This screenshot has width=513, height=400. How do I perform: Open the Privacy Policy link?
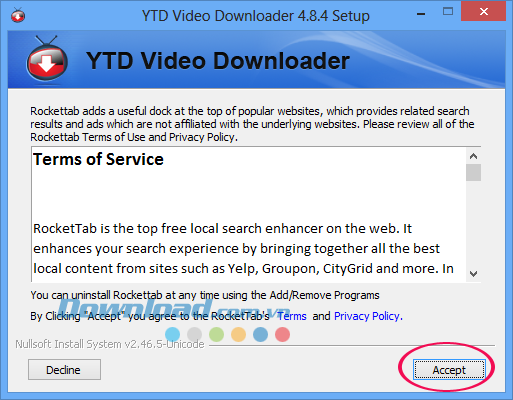pyautogui.click(x=367, y=316)
